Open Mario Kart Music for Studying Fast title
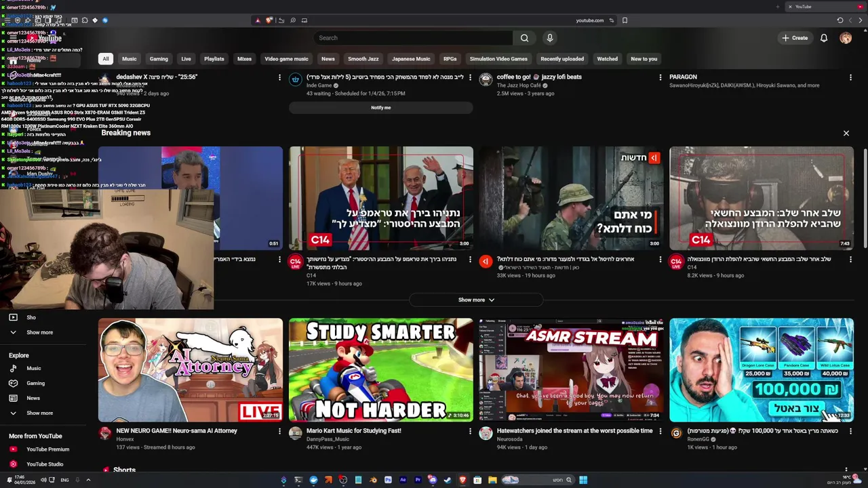Screen dimensions: 868x488 coord(353,430)
